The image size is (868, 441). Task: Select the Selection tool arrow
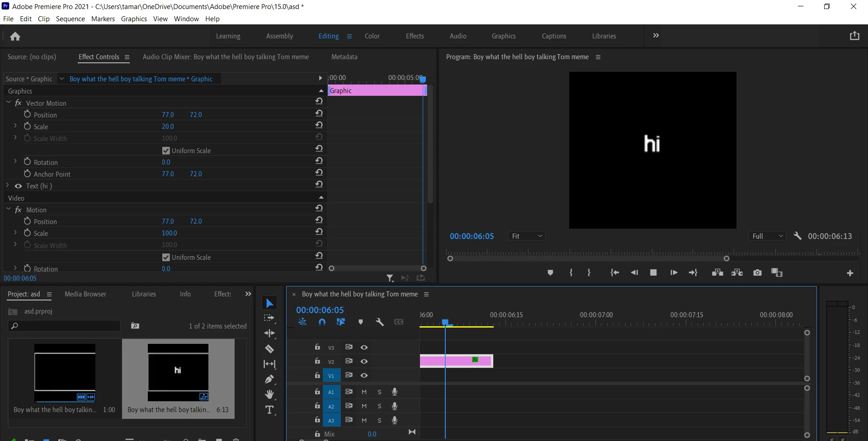point(269,303)
